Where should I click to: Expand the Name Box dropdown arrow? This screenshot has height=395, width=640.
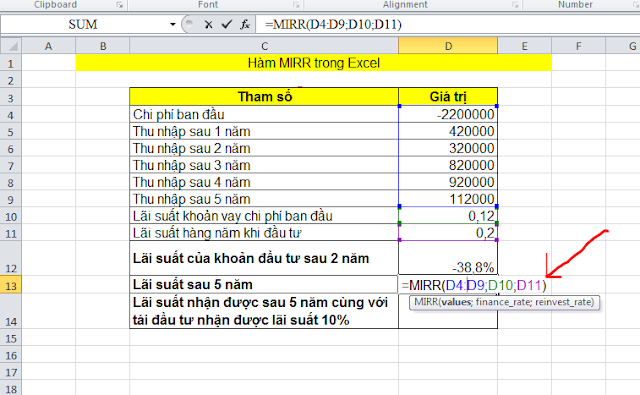tap(173, 24)
